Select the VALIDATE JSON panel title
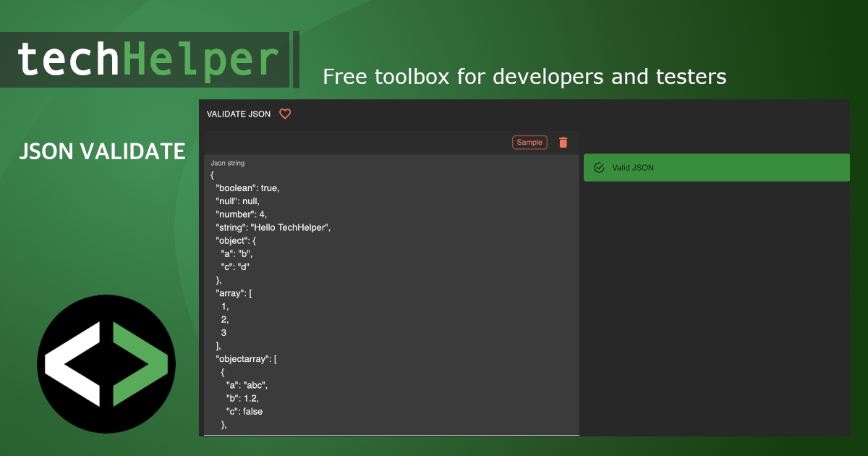 coord(239,114)
